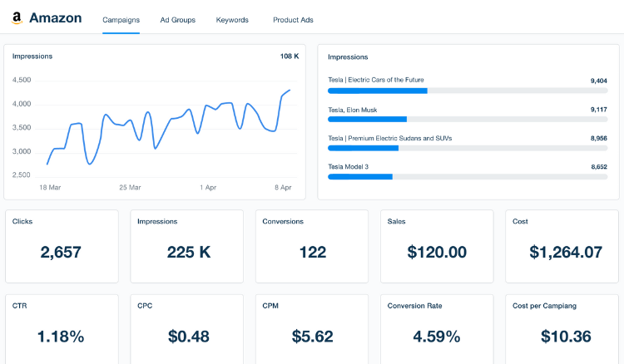
Task: Click the 4,500 y-axis label
Action: click(x=22, y=80)
